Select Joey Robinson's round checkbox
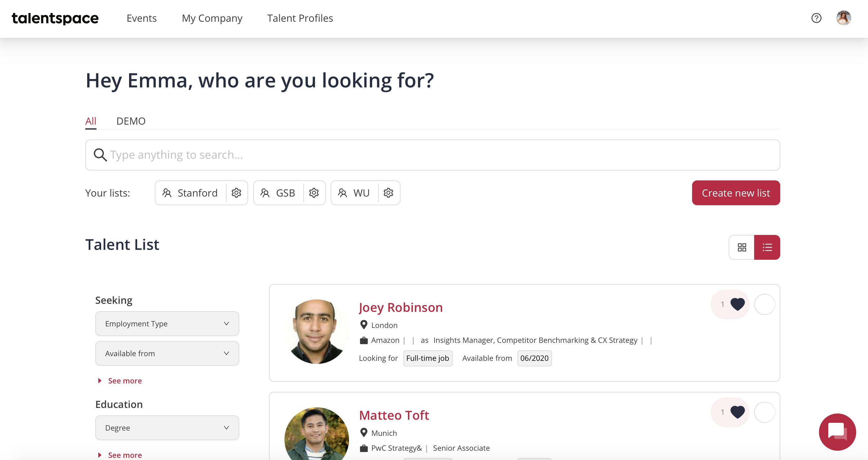The height and width of the screenshot is (460, 868). pos(765,304)
